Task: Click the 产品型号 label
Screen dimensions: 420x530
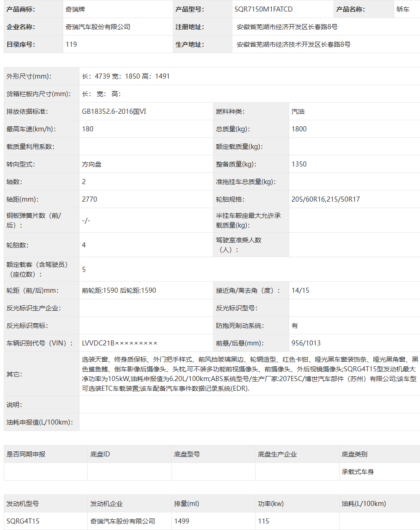Action: 190,9
